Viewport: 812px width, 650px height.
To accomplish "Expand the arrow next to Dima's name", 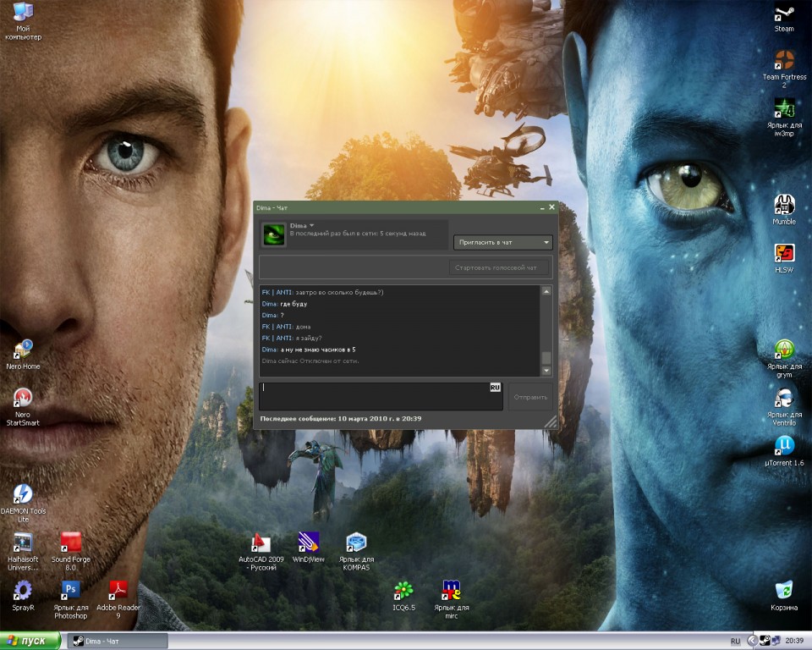I will pyautogui.click(x=312, y=225).
